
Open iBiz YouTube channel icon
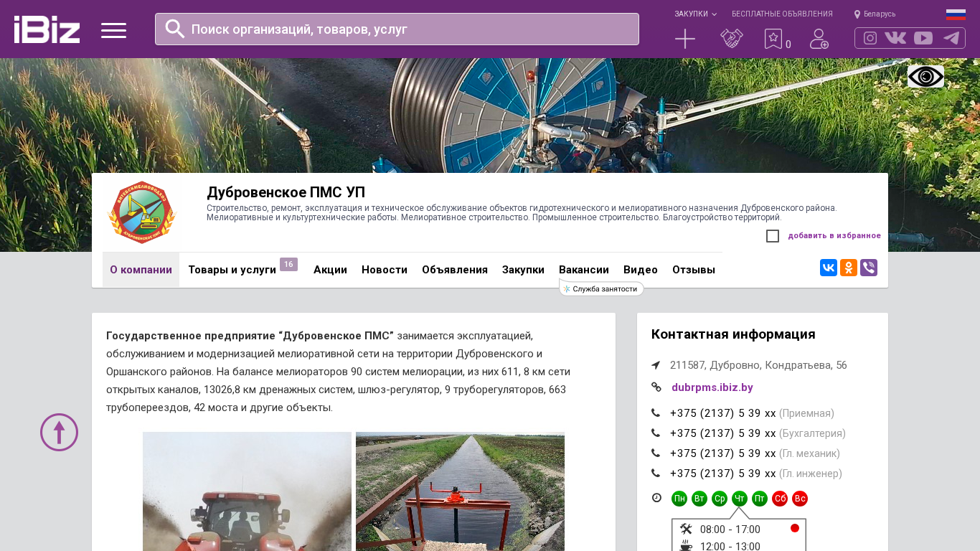(923, 38)
